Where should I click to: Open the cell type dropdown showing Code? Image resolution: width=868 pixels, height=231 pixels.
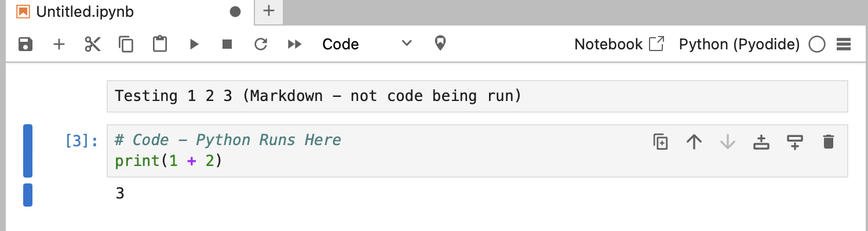tap(366, 44)
